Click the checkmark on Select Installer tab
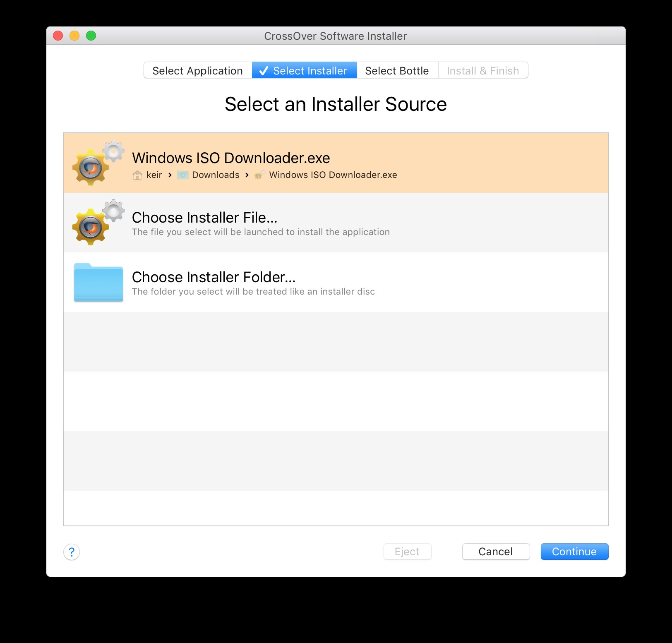Screen dimensions: 672x643 264,71
